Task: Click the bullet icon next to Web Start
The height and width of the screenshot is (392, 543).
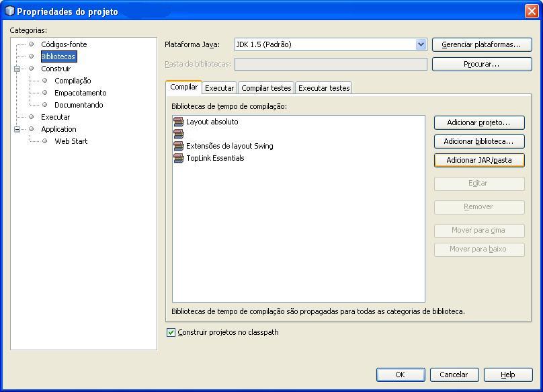Action: [x=44, y=141]
